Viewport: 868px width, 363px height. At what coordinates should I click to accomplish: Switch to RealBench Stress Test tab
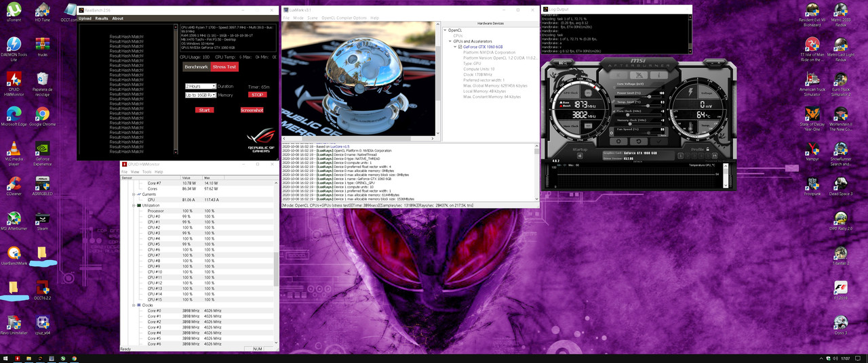(224, 67)
